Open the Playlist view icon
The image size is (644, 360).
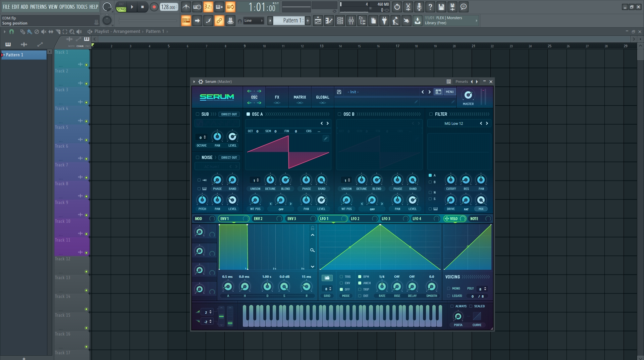click(318, 21)
